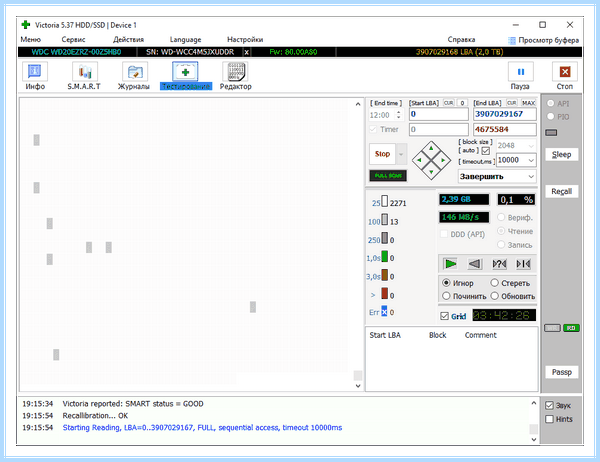
Task: Click the scan map vertical scrollbar thumb
Action: click(x=358, y=375)
